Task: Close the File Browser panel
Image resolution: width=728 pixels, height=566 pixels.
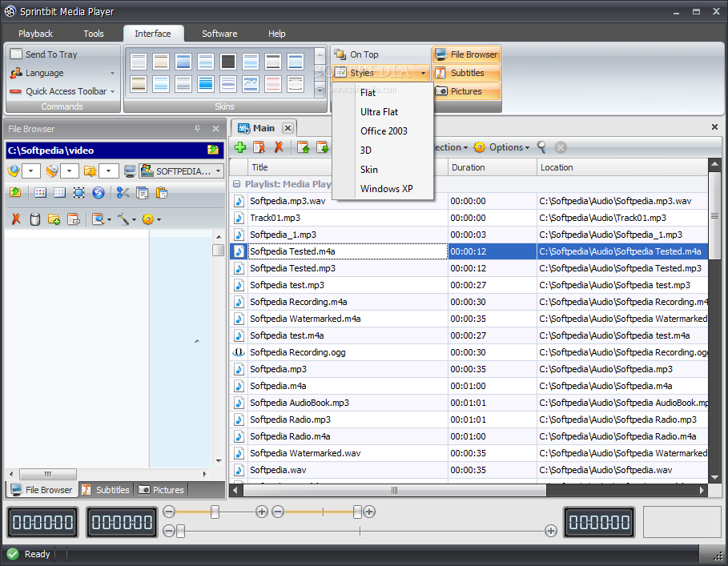Action: click(216, 129)
